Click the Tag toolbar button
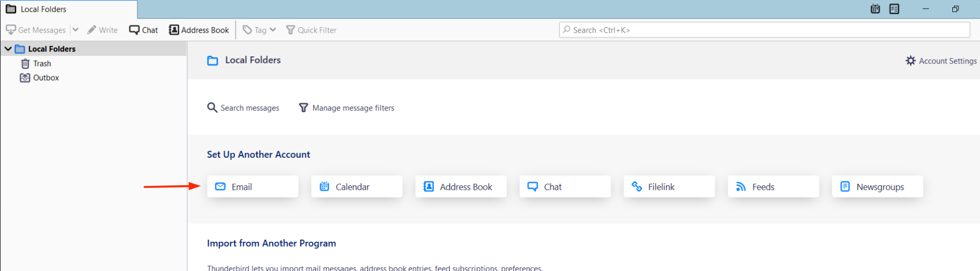Image resolution: width=980 pixels, height=271 pixels. click(254, 30)
